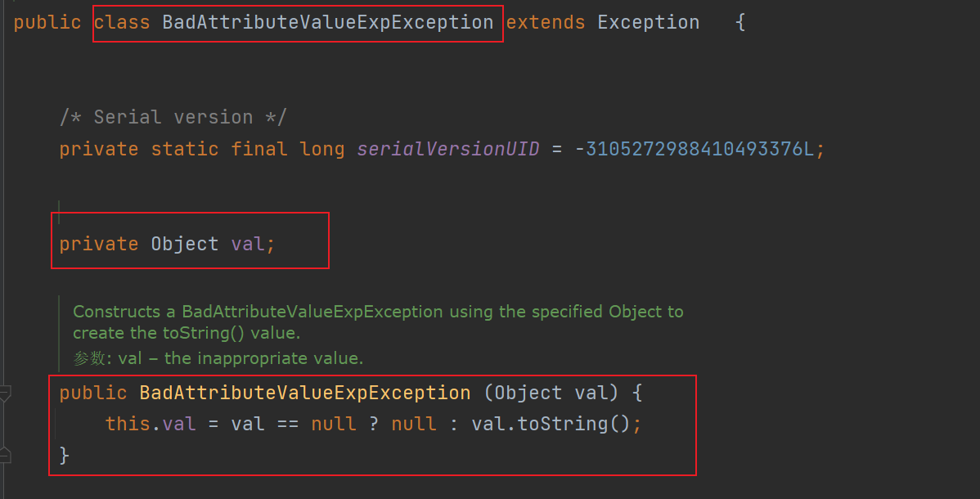Screen dimensions: 980x499
Task: Click the opening brace of the class body
Action: [x=739, y=22]
